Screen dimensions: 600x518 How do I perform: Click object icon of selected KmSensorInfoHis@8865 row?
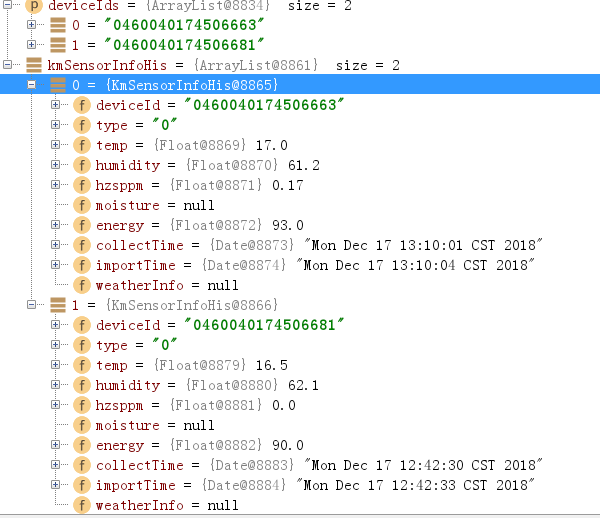(58, 85)
